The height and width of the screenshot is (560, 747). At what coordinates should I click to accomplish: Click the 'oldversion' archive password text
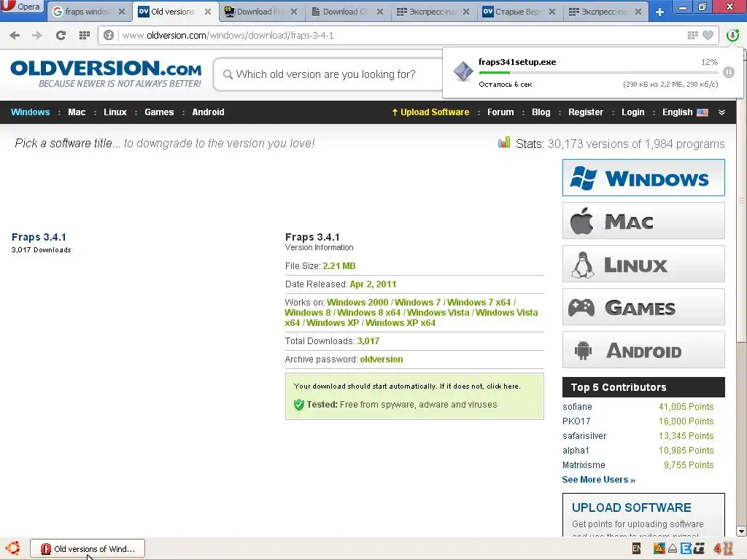[382, 359]
